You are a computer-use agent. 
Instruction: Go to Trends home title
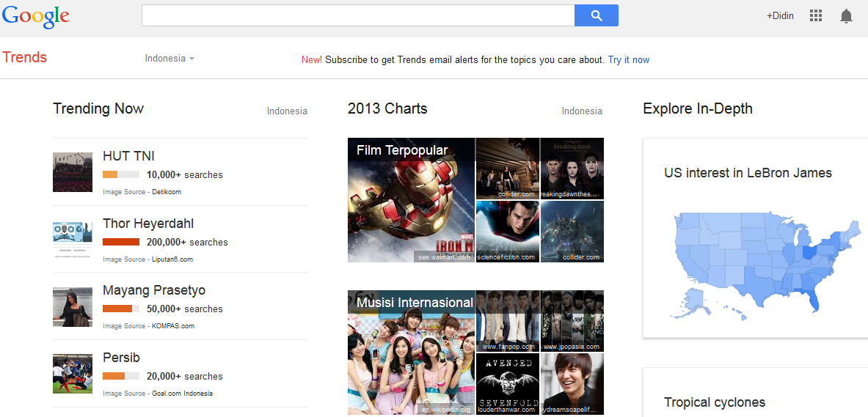24,57
